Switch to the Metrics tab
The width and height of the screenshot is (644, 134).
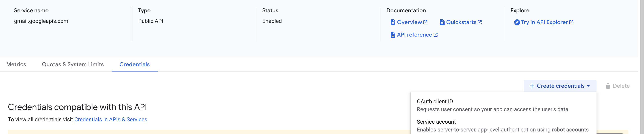pyautogui.click(x=16, y=64)
